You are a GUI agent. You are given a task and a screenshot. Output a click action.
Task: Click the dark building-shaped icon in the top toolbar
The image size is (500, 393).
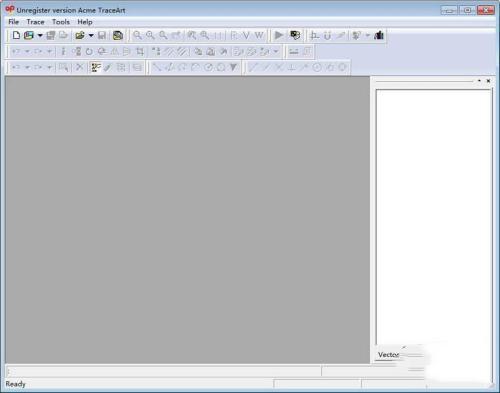pyautogui.click(x=379, y=35)
